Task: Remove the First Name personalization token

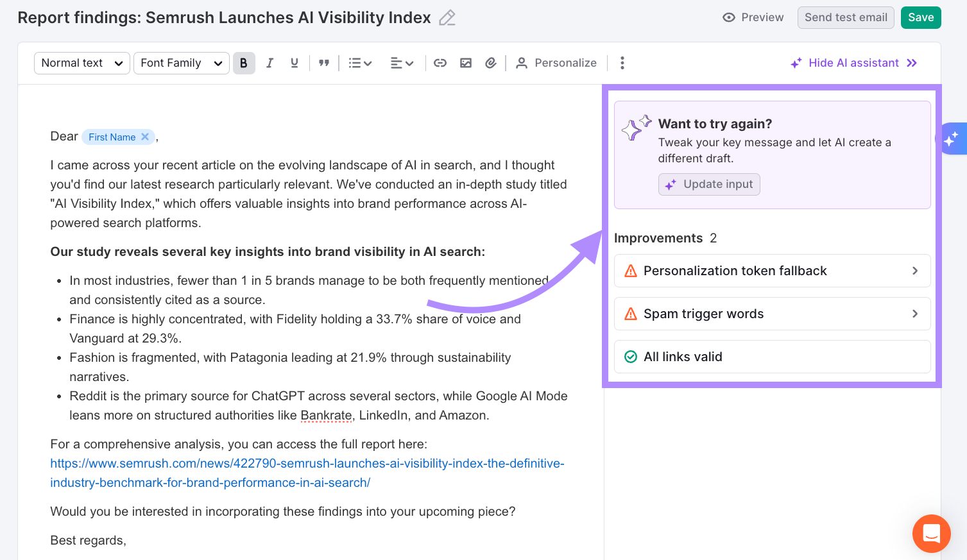Action: tap(145, 136)
